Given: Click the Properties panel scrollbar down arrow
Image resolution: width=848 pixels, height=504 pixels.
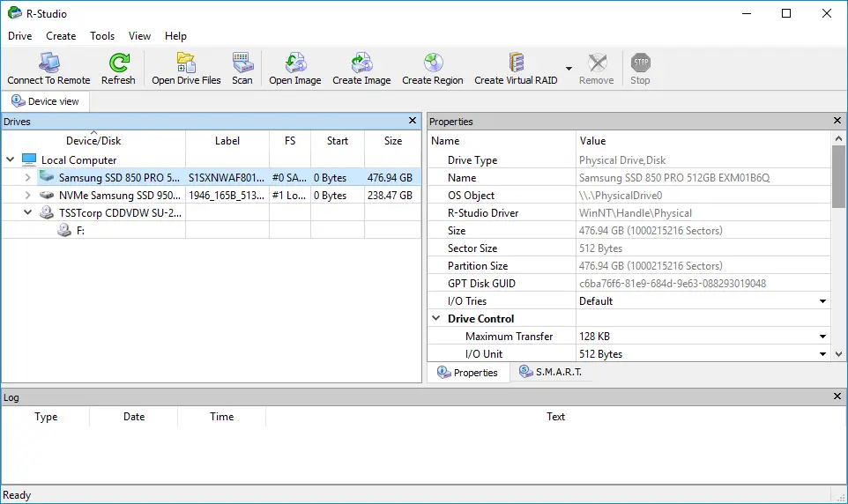Looking at the screenshot, I should (x=839, y=354).
